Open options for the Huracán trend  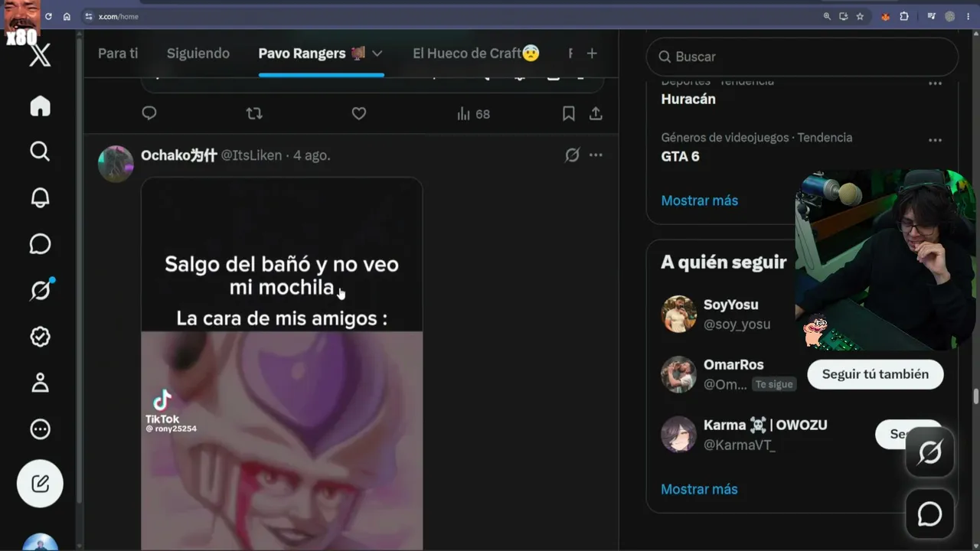click(935, 83)
